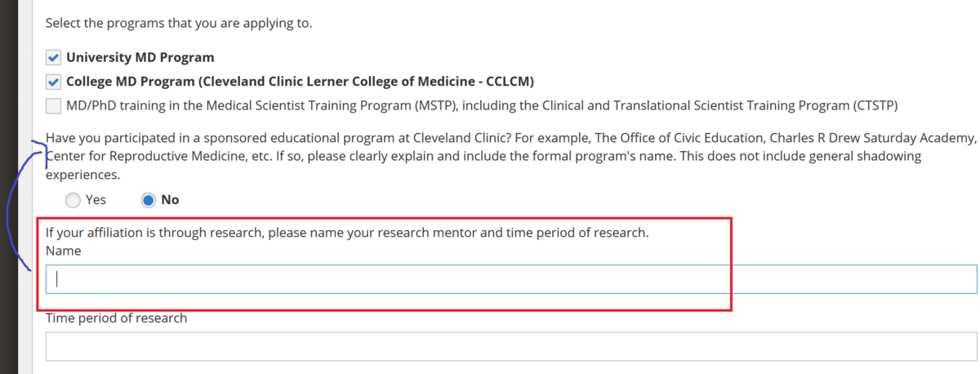Click the 'Yes' option label
Image resolution: width=980 pixels, height=374 pixels.
click(96, 200)
